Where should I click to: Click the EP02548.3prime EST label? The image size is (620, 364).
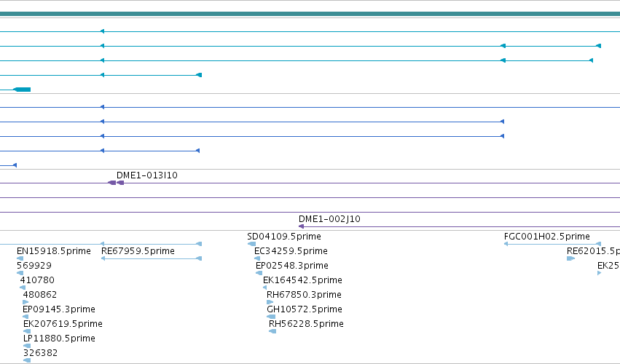coord(292,266)
